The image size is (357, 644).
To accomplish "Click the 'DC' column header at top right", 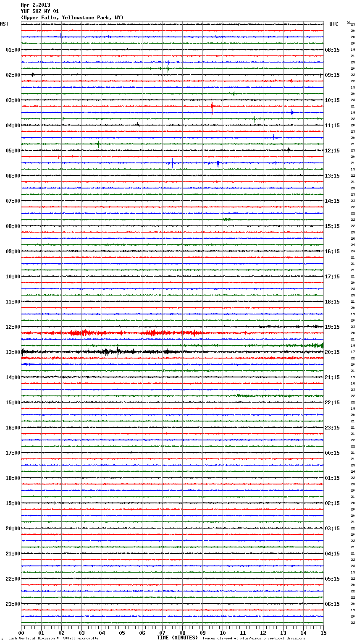I will [x=349, y=22].
